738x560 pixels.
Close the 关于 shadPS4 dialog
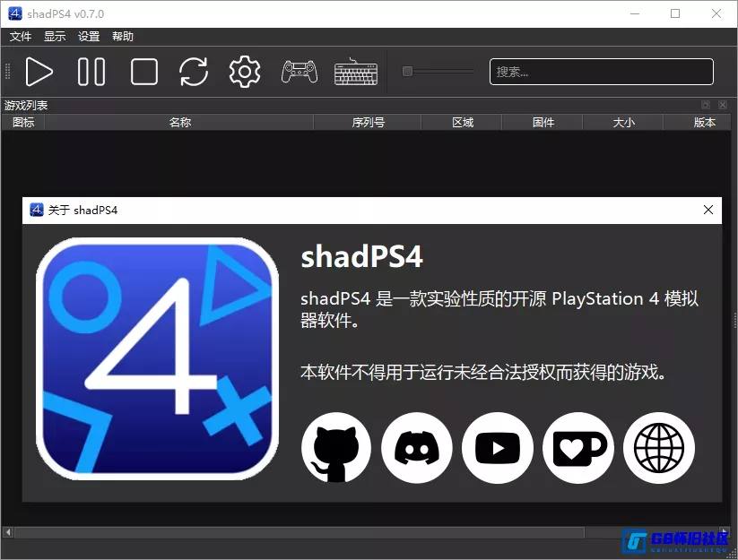click(708, 210)
